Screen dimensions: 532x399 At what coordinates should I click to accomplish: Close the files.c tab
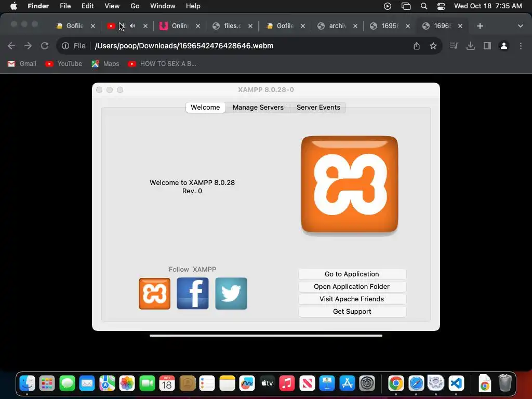pyautogui.click(x=250, y=26)
